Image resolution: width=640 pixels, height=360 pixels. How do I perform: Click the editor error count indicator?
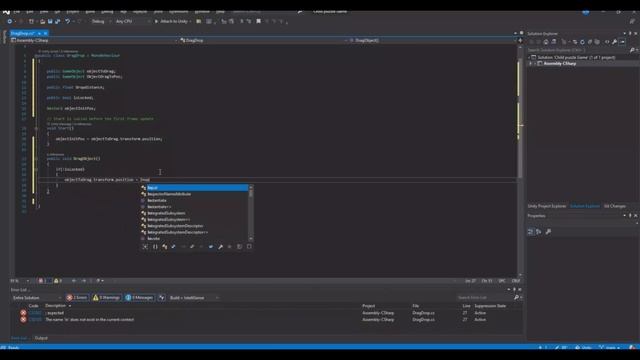point(43,281)
